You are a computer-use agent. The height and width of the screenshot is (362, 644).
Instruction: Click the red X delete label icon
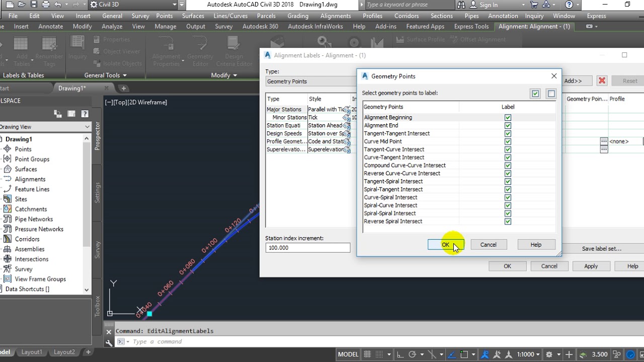[x=602, y=80]
